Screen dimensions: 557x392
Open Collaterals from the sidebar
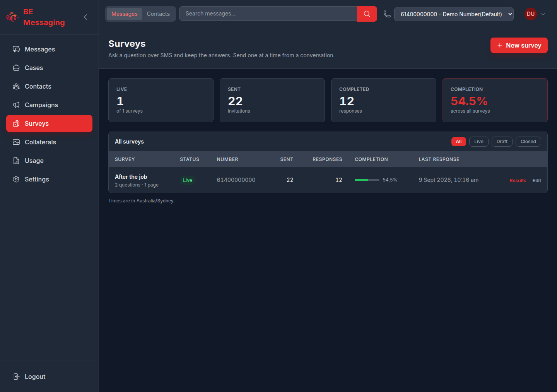(49, 142)
